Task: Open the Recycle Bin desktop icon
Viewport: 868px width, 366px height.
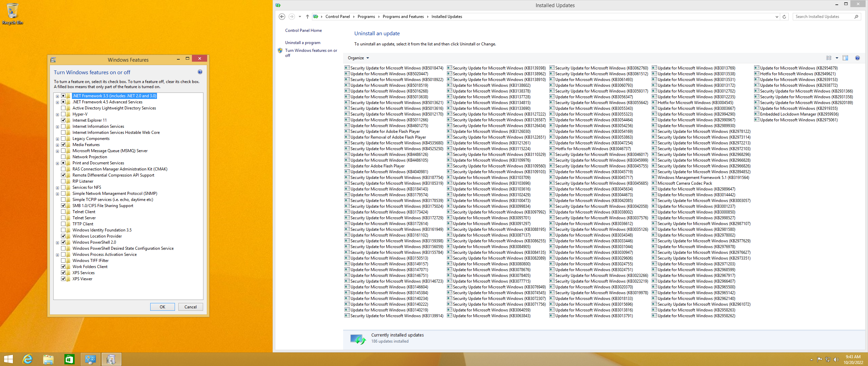Action: [x=13, y=14]
